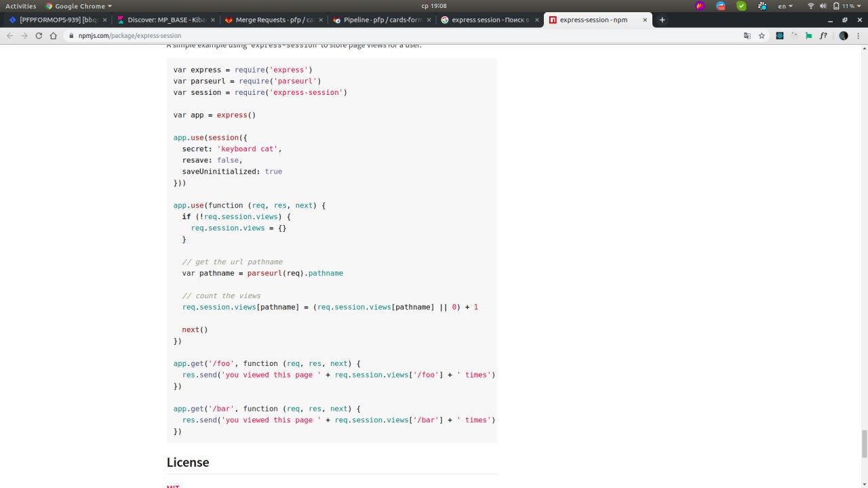Open Wi-Fi network status icon
The height and width of the screenshot is (488, 868).
(810, 6)
